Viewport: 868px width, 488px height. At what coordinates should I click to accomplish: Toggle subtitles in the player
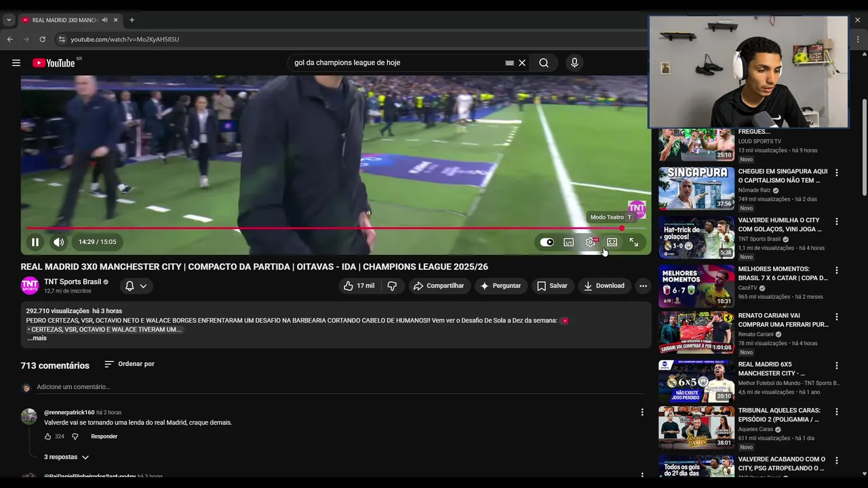click(569, 242)
